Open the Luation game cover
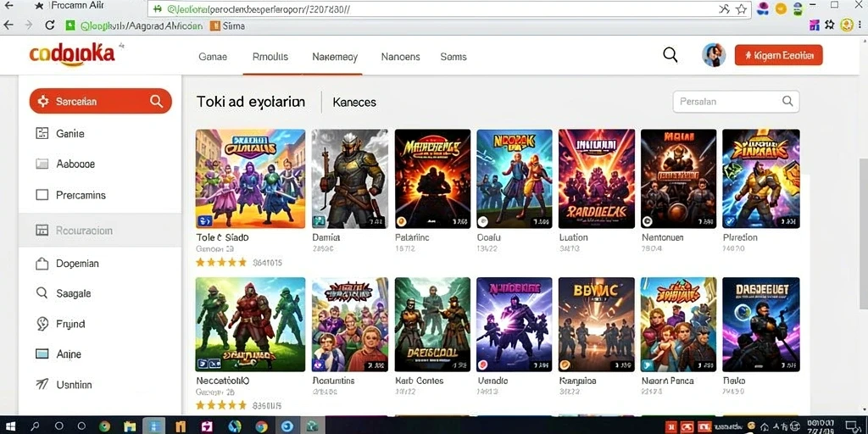The height and width of the screenshot is (434, 868). [597, 179]
